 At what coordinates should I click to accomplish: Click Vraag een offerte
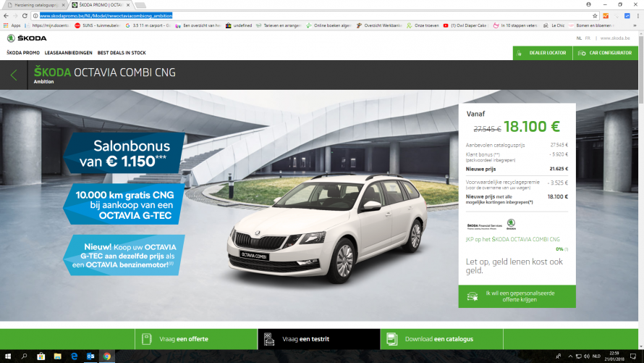click(x=196, y=339)
